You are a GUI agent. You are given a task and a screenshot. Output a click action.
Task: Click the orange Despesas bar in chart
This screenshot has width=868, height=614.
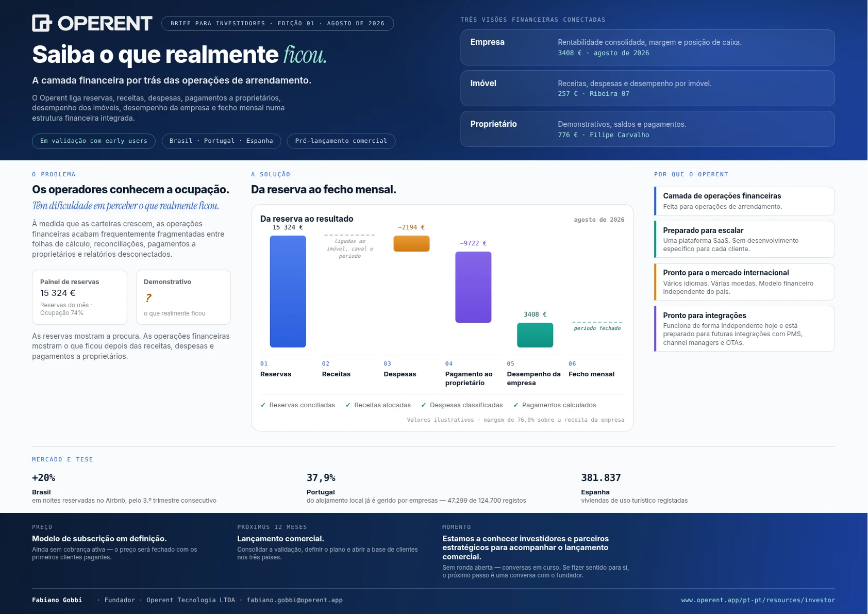click(x=411, y=243)
